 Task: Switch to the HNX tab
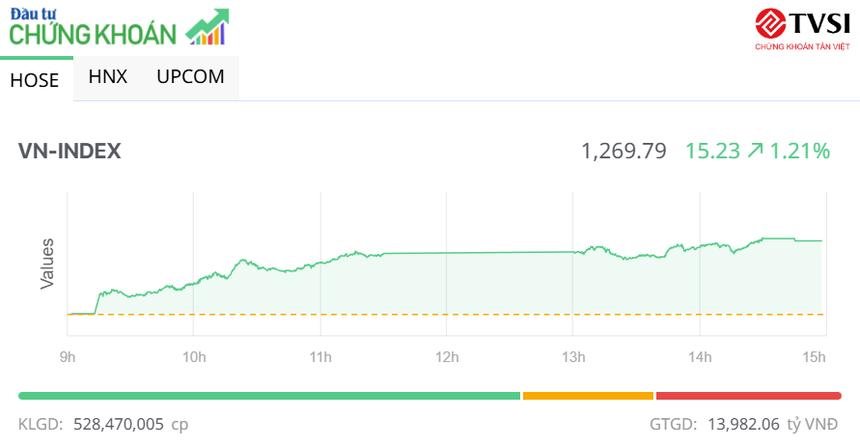(108, 76)
